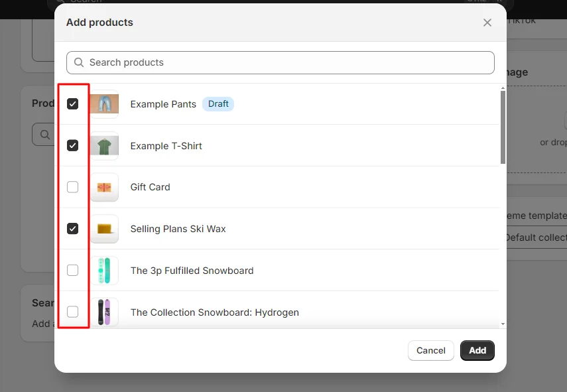Click the search icon in the background Products panel
Viewport: 567px width, 392px height.
tap(44, 134)
